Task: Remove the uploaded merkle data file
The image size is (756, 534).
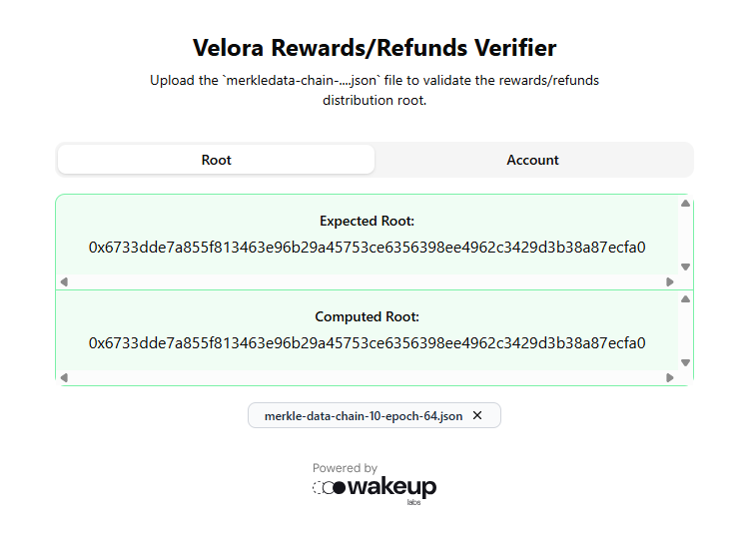Action: 477,415
